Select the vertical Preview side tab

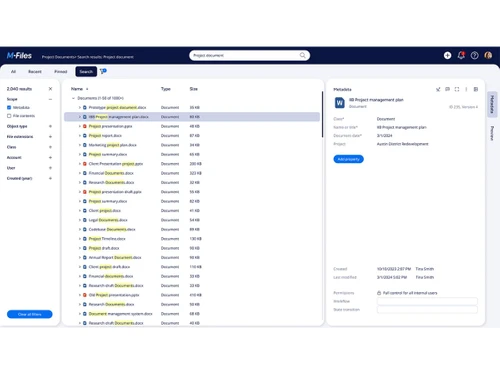pyautogui.click(x=492, y=133)
